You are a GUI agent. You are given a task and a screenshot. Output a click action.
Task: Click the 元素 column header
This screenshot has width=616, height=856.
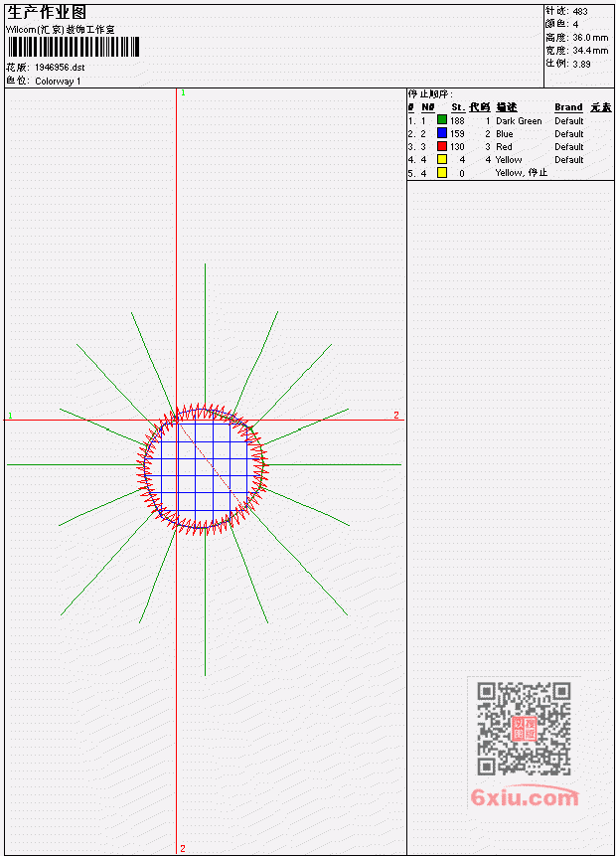pyautogui.click(x=601, y=107)
